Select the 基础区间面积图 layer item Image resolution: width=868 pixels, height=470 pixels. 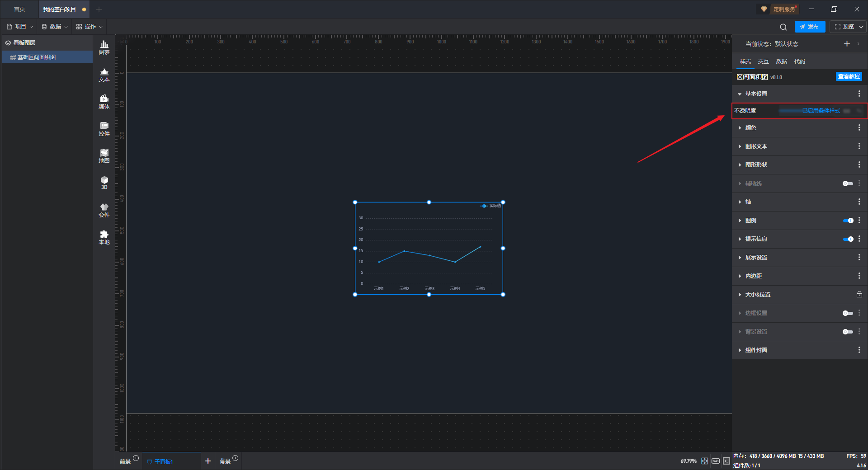[x=47, y=57]
